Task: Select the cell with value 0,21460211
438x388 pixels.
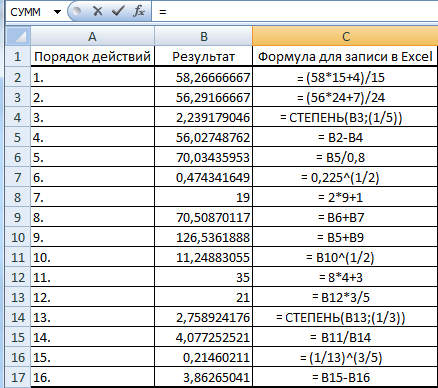Action: tap(203, 357)
